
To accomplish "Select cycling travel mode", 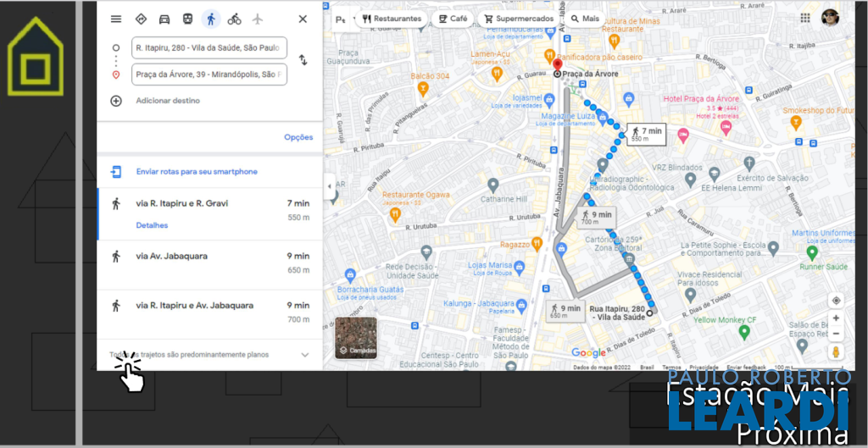I will pos(234,19).
